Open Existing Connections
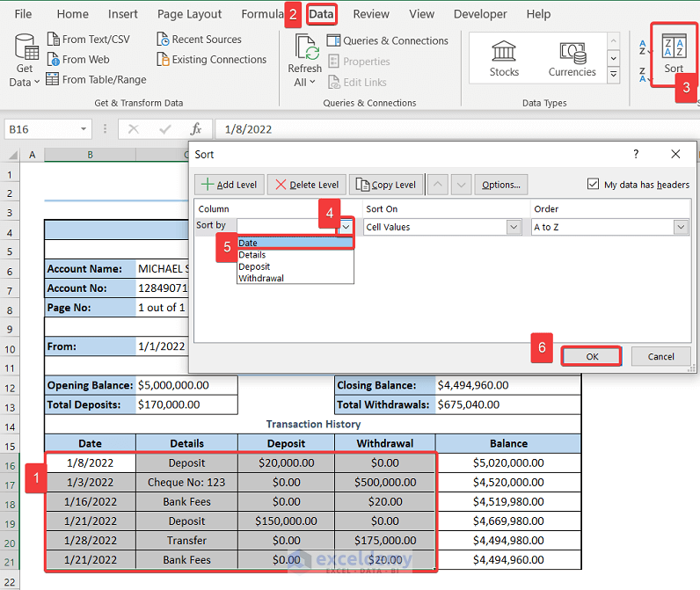This screenshot has width=700, height=590. (212, 60)
